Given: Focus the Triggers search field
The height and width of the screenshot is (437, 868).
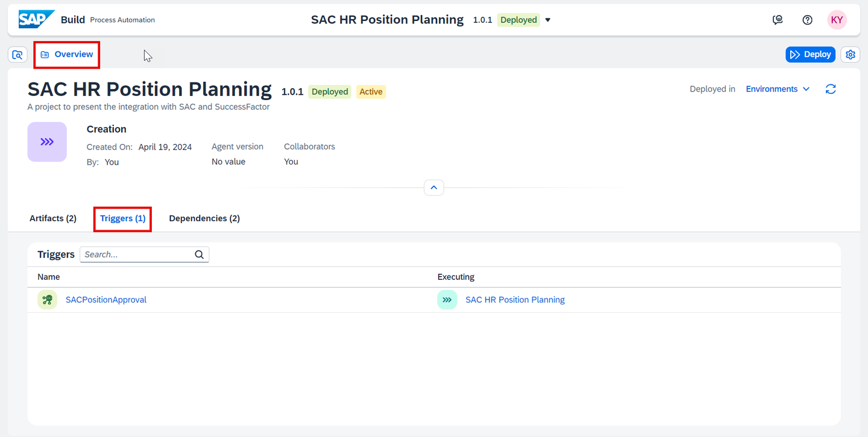Looking at the screenshot, I should point(145,254).
